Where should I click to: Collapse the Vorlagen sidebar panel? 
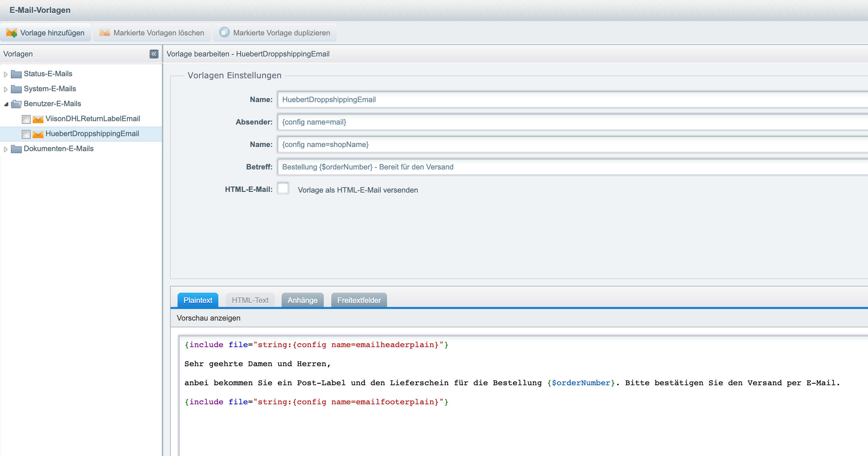click(x=154, y=54)
